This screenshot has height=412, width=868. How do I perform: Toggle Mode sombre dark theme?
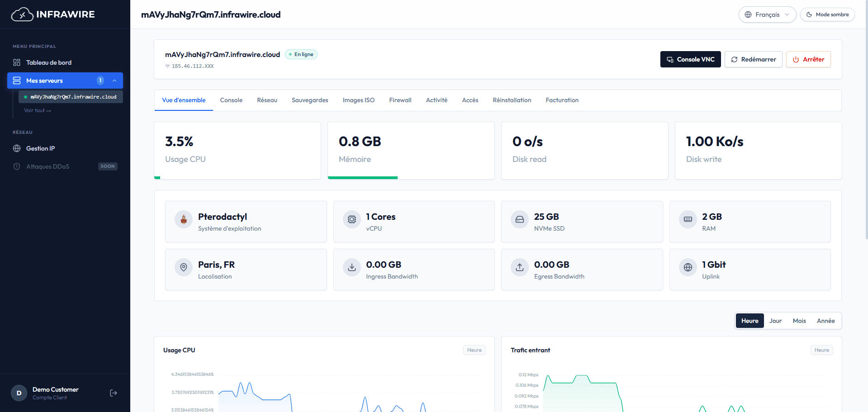(827, 14)
